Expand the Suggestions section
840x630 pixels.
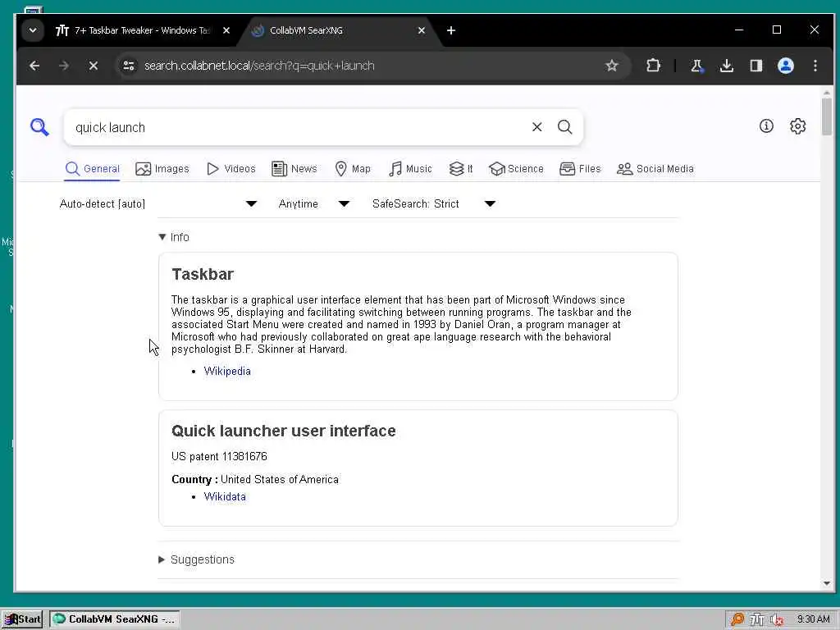tap(197, 559)
